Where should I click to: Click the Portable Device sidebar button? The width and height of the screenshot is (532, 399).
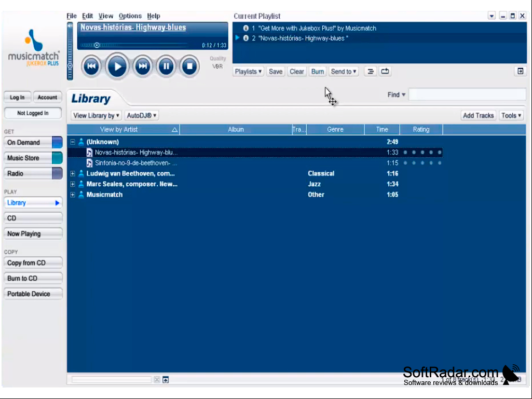(x=33, y=294)
